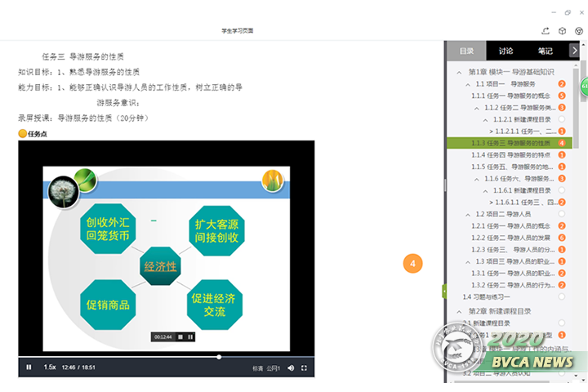This screenshot has height=392, width=588.
Task: Pause the video with the pause button
Action: (x=29, y=367)
